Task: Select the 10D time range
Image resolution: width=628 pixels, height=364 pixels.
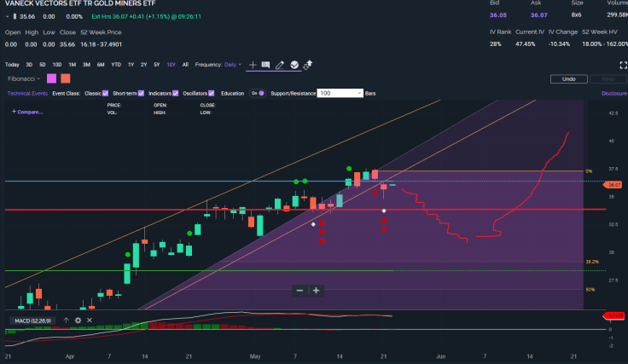Action: coord(57,65)
